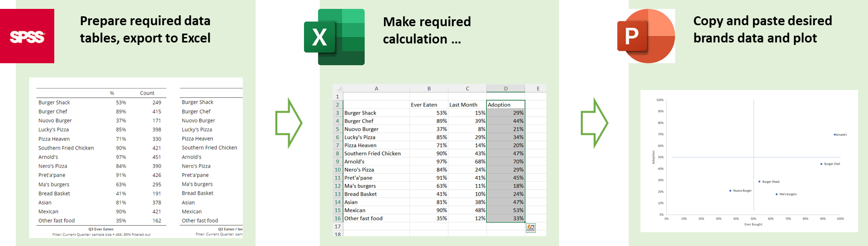The width and height of the screenshot is (868, 246).
Task: Open Paste Options icon below Excel column D
Action: pos(530,228)
